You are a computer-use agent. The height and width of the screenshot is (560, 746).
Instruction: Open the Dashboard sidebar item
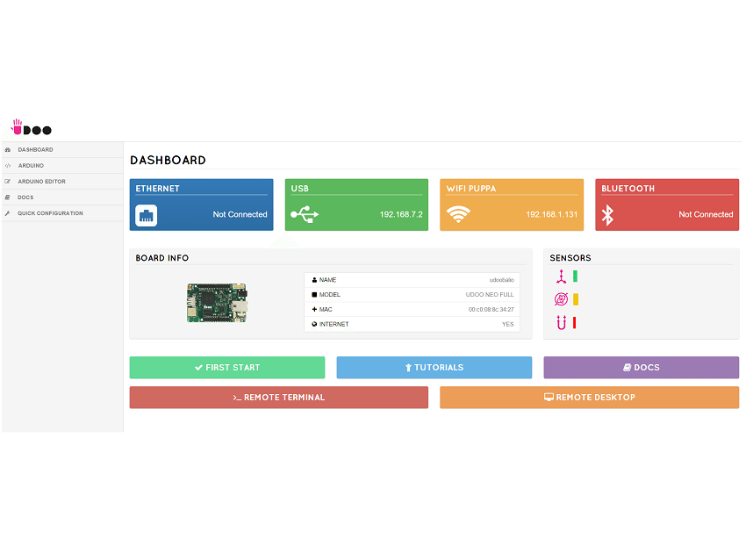pos(62,150)
